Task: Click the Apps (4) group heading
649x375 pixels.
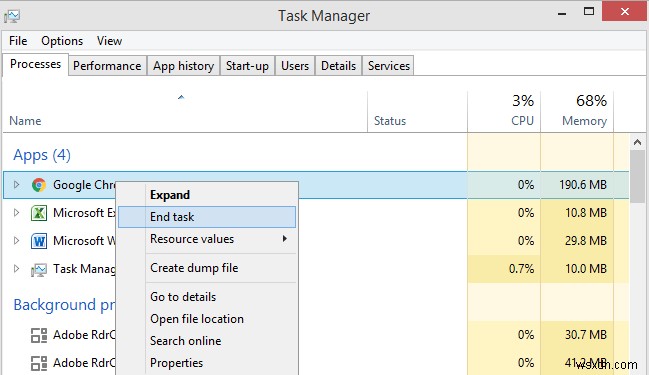Action: click(42, 155)
